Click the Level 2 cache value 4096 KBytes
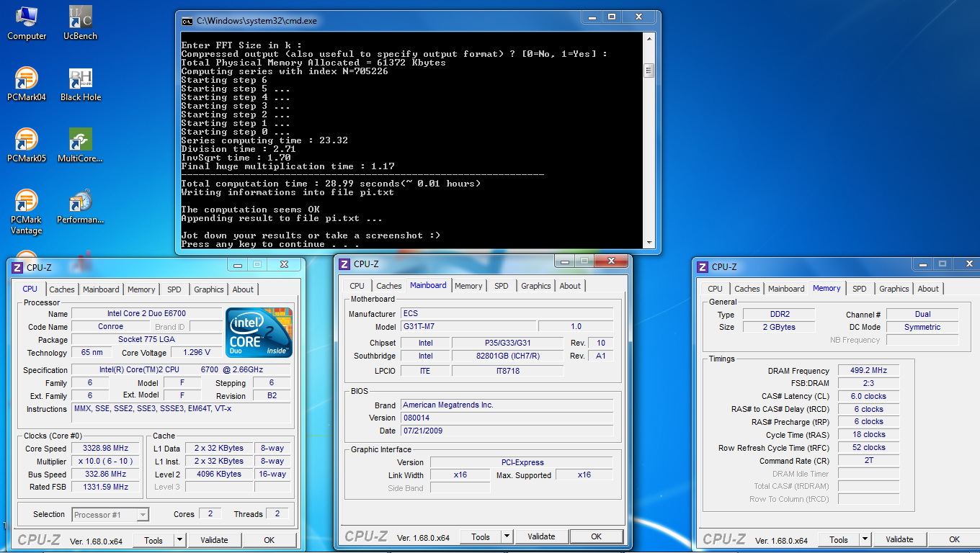 tap(219, 474)
